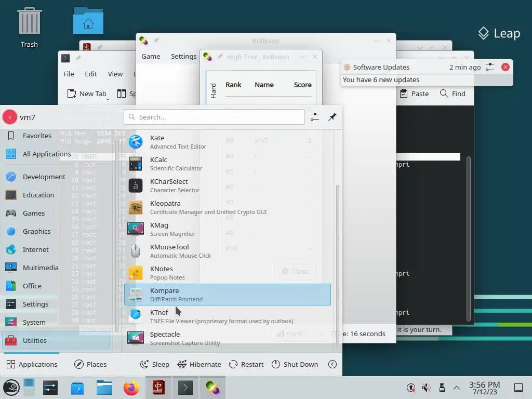Start KMag screen magnifier
Screen dimensions: 532x399
(228, 229)
